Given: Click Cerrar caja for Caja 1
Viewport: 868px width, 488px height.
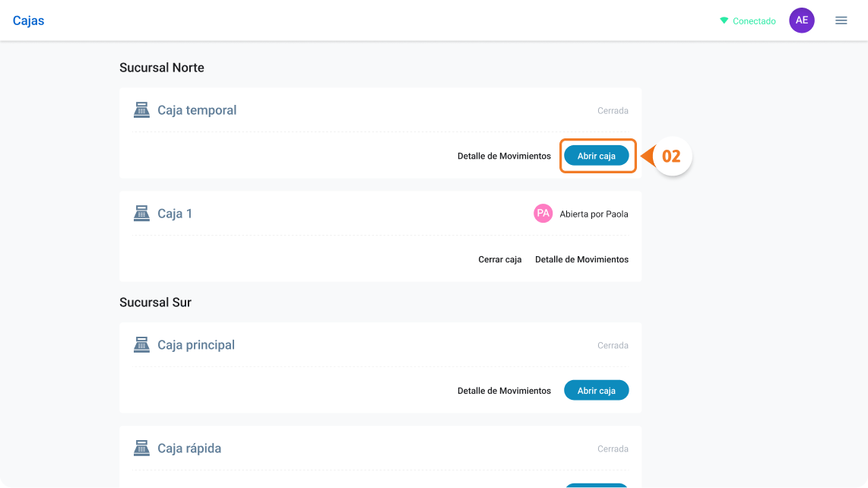Looking at the screenshot, I should click(x=500, y=259).
